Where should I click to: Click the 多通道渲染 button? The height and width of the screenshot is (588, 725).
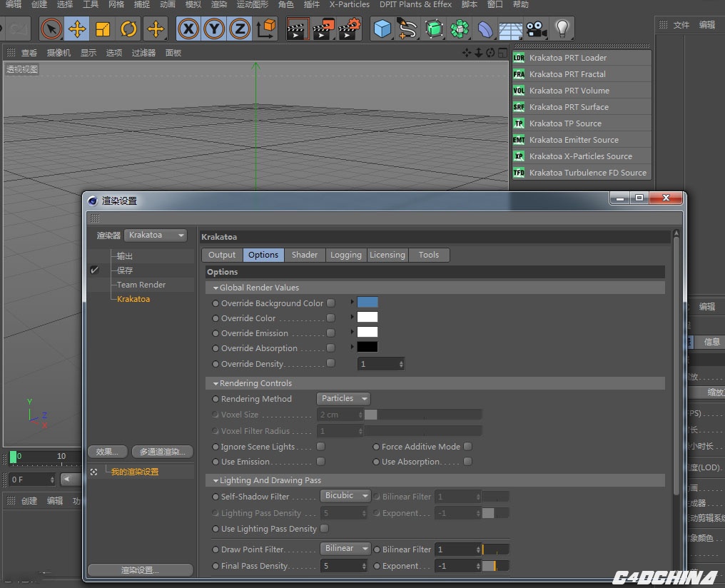(x=162, y=452)
